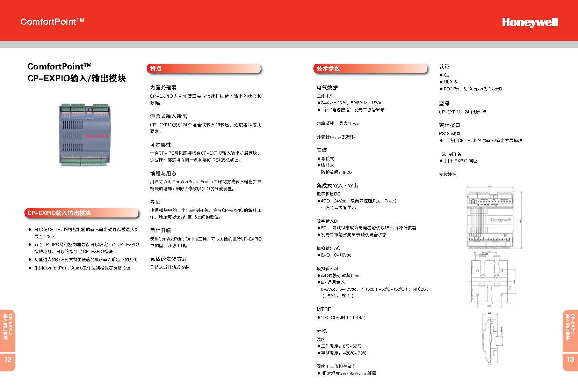Click the '用于 EXPIO 编址' bullet

(x=458, y=161)
